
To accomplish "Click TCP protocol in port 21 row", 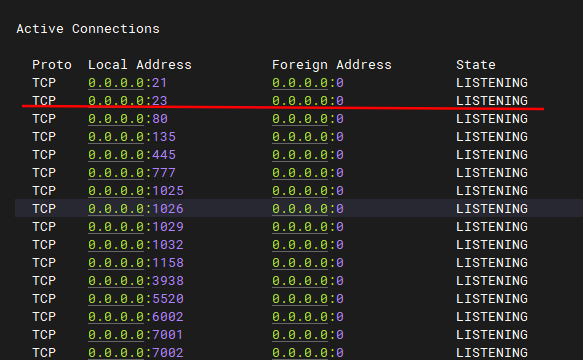I will (x=44, y=83).
